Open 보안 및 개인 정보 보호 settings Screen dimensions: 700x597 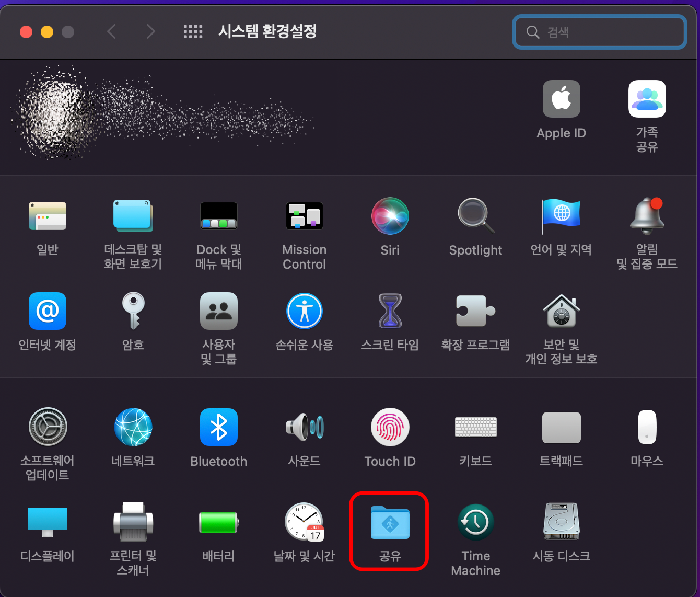pos(561,311)
